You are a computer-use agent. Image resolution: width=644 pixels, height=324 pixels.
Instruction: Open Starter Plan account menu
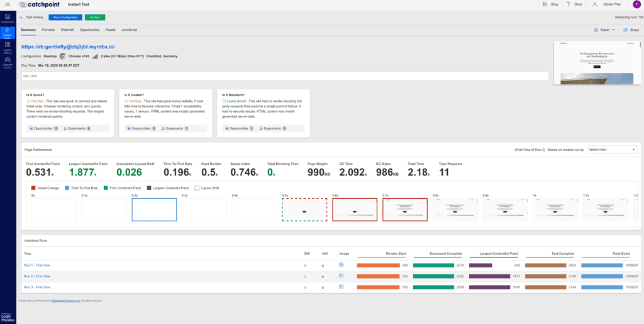point(606,4)
